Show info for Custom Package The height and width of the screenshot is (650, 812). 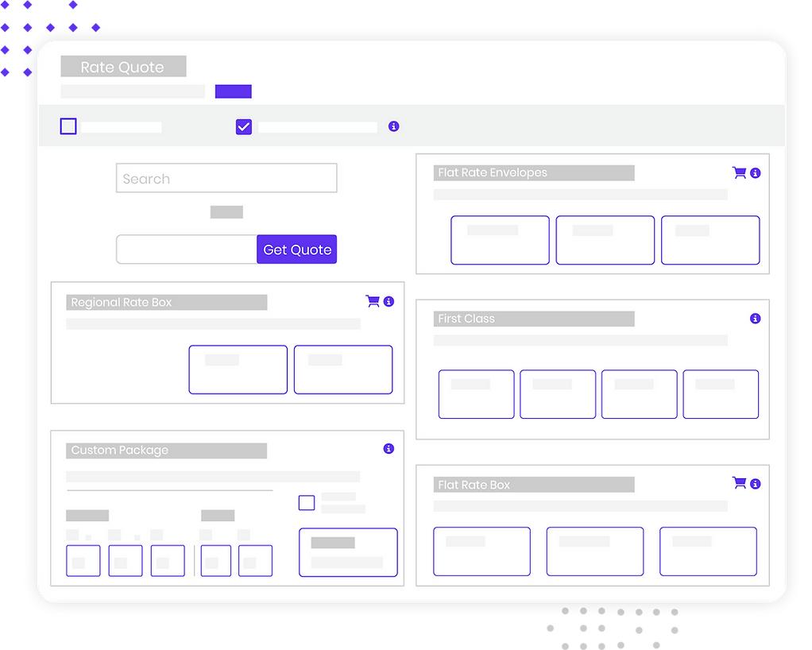(389, 449)
